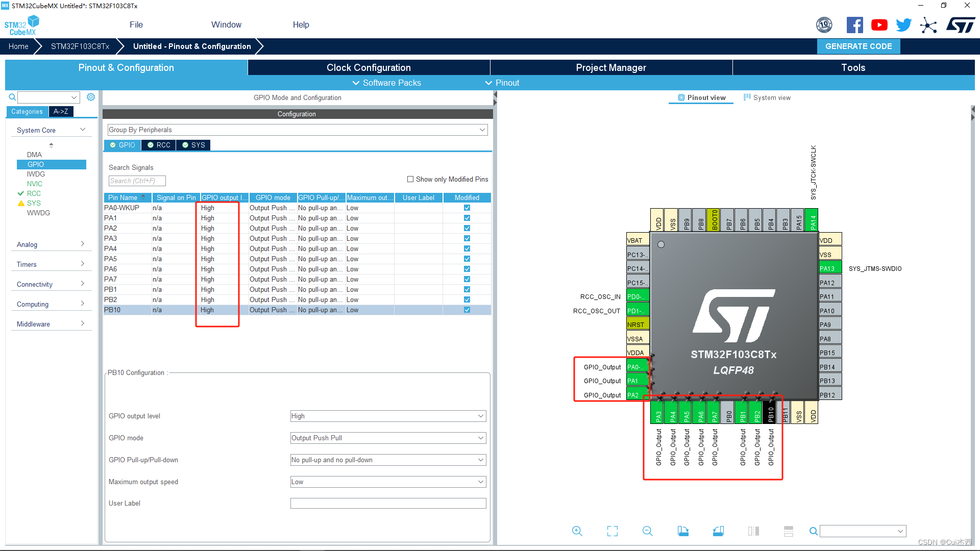Viewport: 980px width, 551px height.
Task: Toggle Modified checkbox for PA3
Action: [x=467, y=238]
